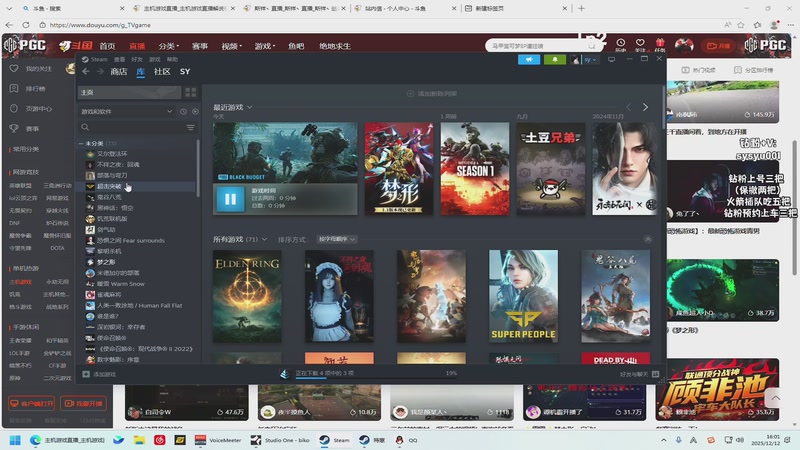This screenshot has height=450, width=800.
Task: Open the 社区 tab in Steam
Action: [x=162, y=71]
